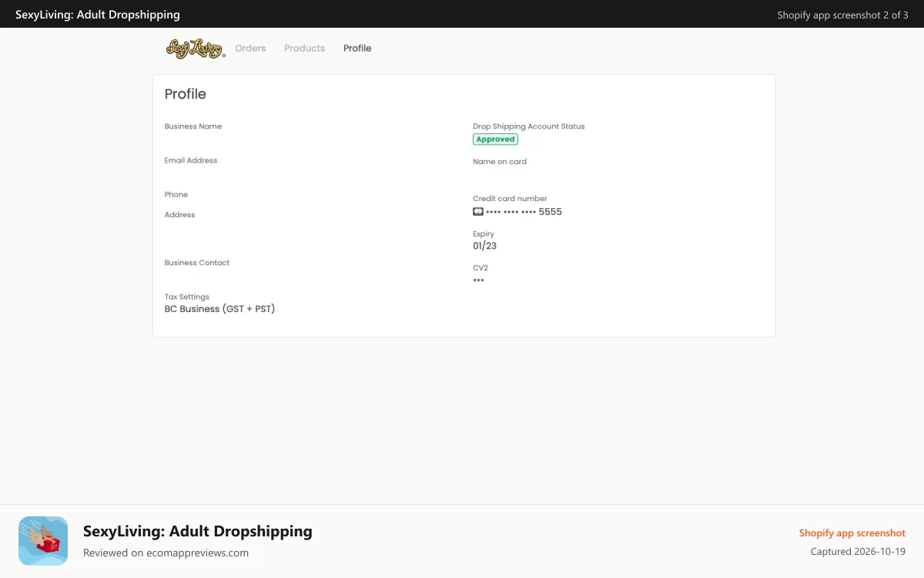This screenshot has height=578, width=924.
Task: Click the Business Contact label
Action: click(197, 263)
